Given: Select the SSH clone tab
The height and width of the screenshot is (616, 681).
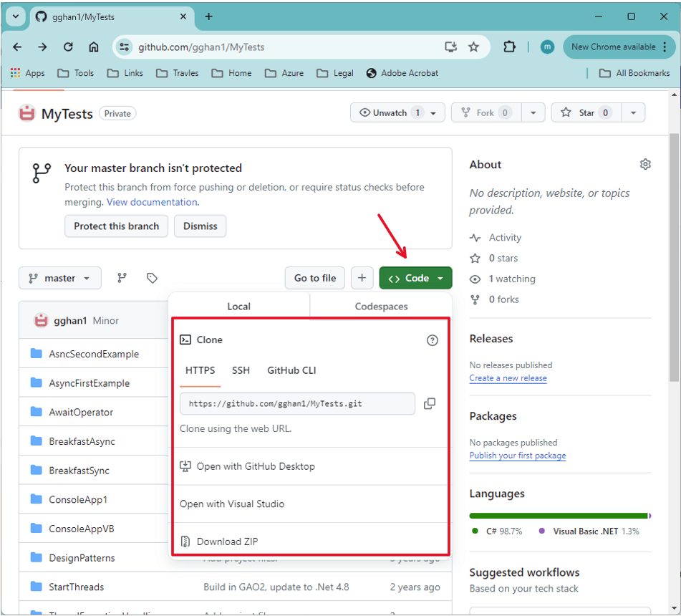Looking at the screenshot, I should point(241,370).
